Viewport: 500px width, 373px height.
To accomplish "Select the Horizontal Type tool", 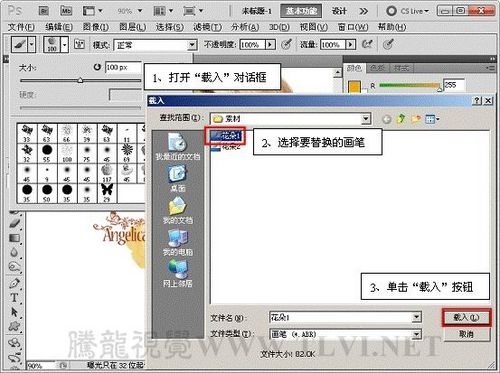I will tap(14, 297).
